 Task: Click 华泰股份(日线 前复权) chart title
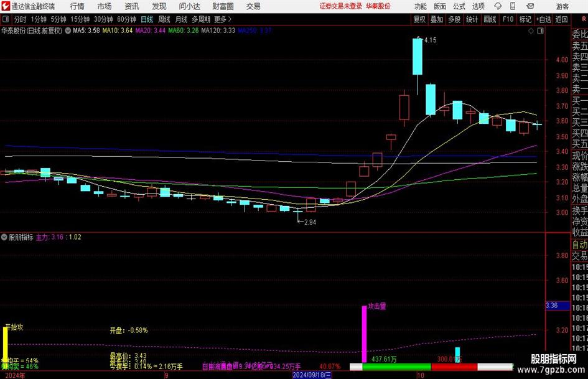pos(32,30)
